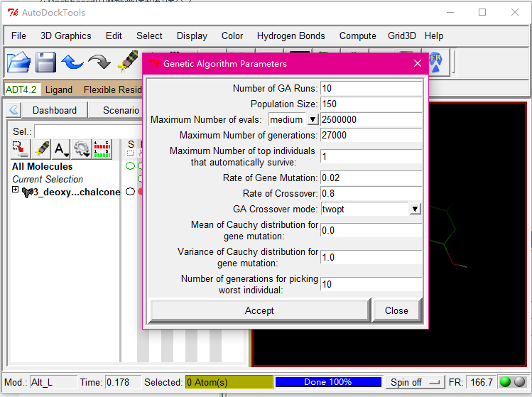Click the gear settings icon in dashboard
532x397 pixels.
coord(82,148)
